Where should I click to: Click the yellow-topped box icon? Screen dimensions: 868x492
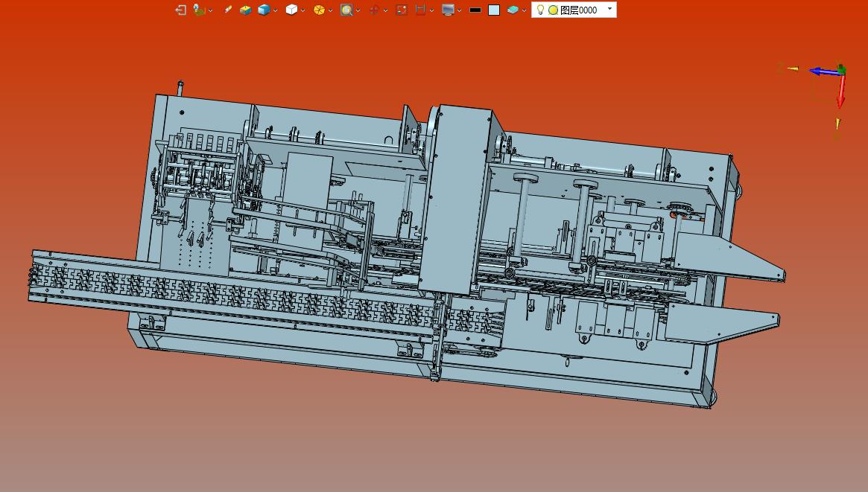[245, 10]
